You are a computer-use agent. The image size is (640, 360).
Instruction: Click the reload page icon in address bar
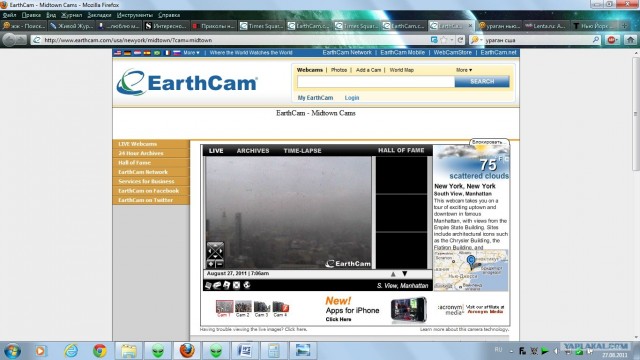pyautogui.click(x=460, y=40)
